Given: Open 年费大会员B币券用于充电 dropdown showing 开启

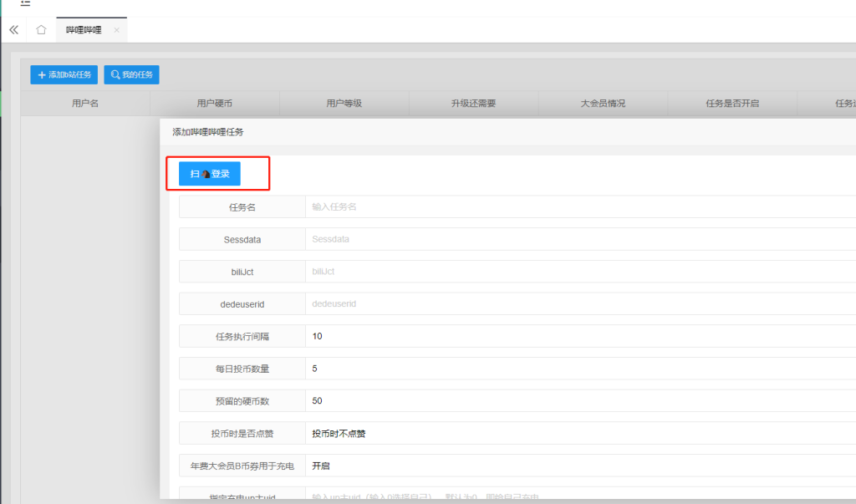Looking at the screenshot, I should pyautogui.click(x=580, y=466).
